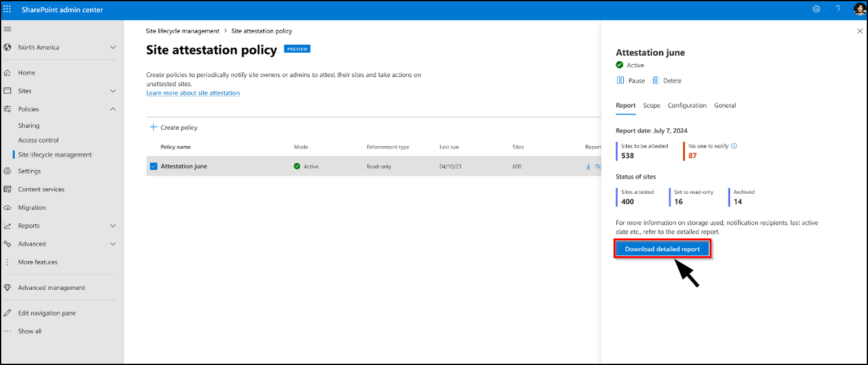Open the app launcher waffle icon
This screenshot has height=365, width=868.
pos(8,10)
